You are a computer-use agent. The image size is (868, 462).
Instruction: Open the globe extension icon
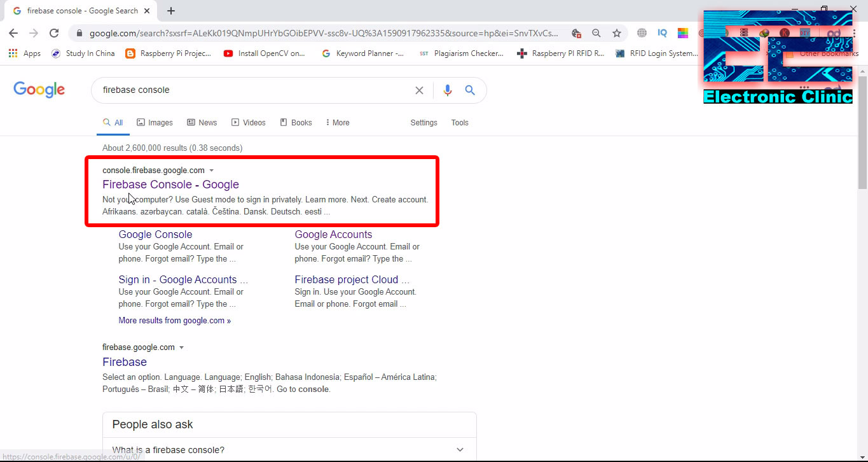(x=642, y=33)
